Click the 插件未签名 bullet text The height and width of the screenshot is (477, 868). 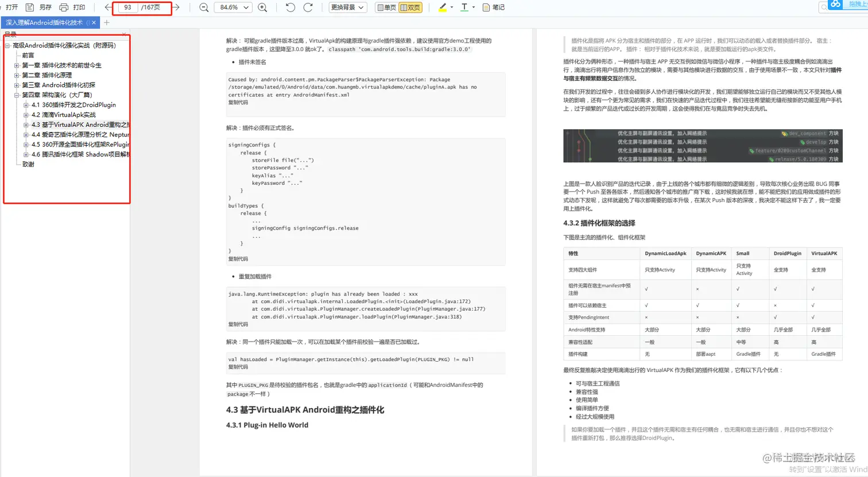(252, 62)
